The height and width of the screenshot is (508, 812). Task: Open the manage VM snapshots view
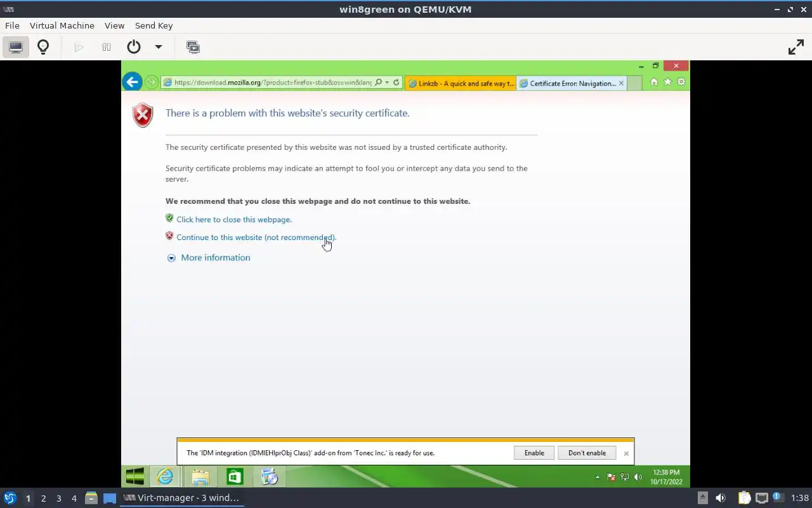click(x=193, y=47)
